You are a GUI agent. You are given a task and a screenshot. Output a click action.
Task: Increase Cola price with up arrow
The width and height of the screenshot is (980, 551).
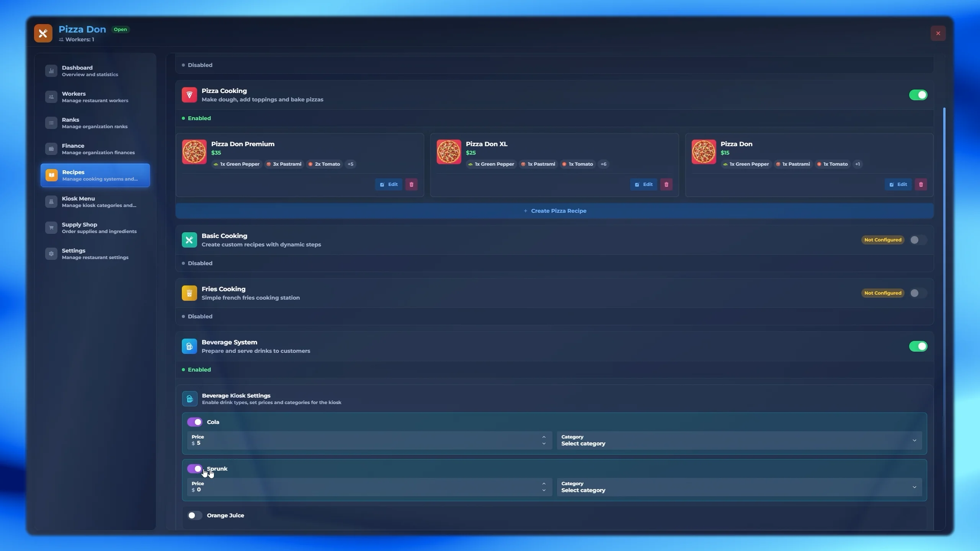tap(544, 437)
